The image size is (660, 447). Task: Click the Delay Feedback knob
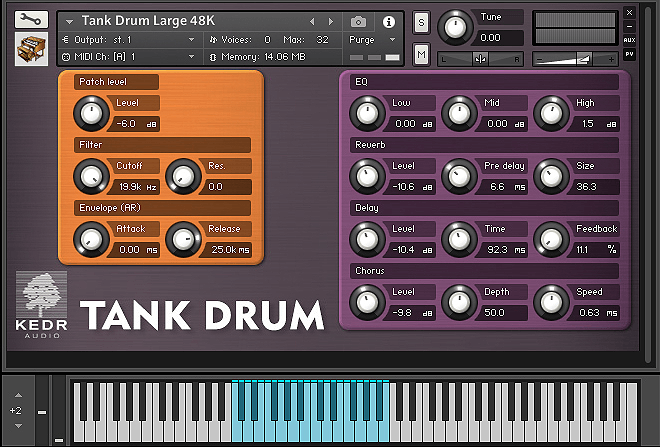[x=551, y=239]
